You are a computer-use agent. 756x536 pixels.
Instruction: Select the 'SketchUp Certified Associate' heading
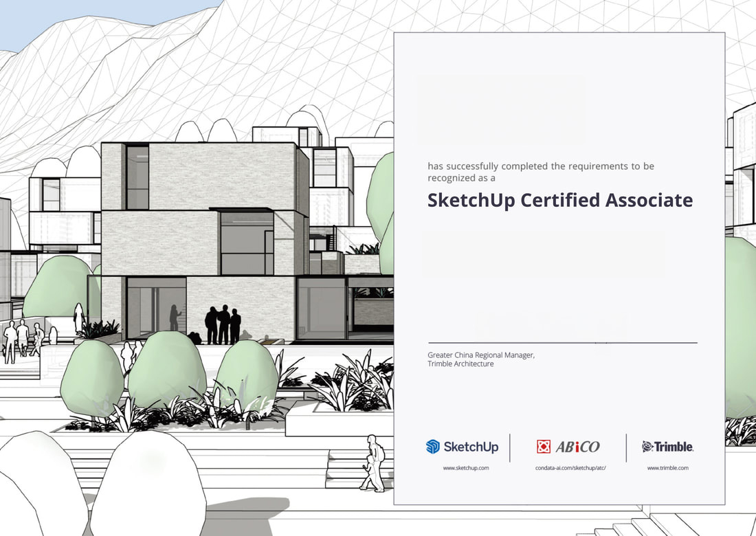560,199
